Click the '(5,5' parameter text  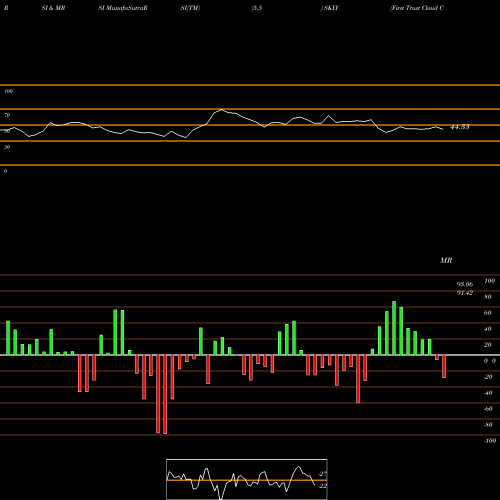257,8
